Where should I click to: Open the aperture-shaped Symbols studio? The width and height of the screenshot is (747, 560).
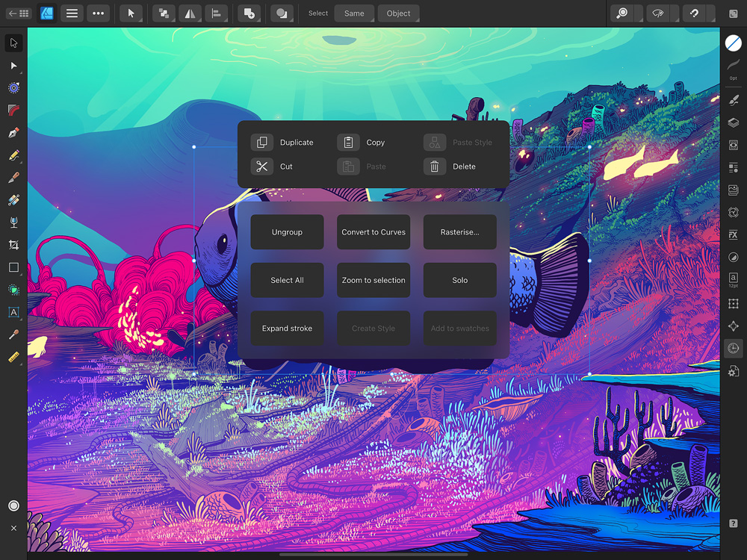click(x=734, y=212)
